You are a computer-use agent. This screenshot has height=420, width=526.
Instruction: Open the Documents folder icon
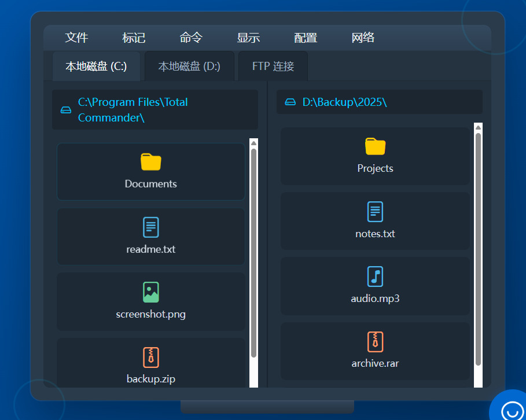[150, 162]
